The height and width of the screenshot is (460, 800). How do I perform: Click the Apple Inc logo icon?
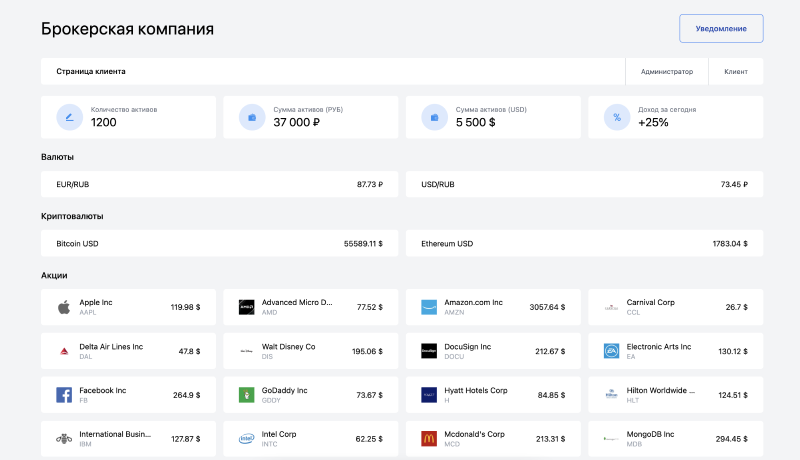pos(63,307)
